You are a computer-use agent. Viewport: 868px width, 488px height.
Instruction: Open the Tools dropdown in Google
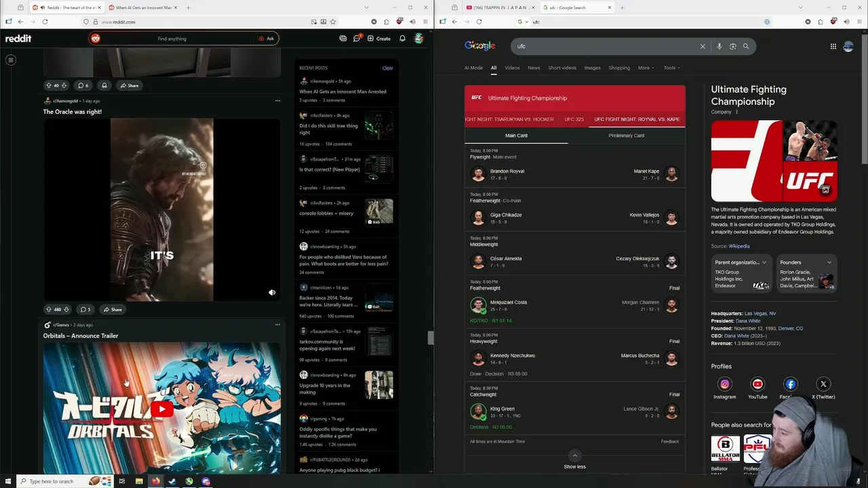pos(671,68)
